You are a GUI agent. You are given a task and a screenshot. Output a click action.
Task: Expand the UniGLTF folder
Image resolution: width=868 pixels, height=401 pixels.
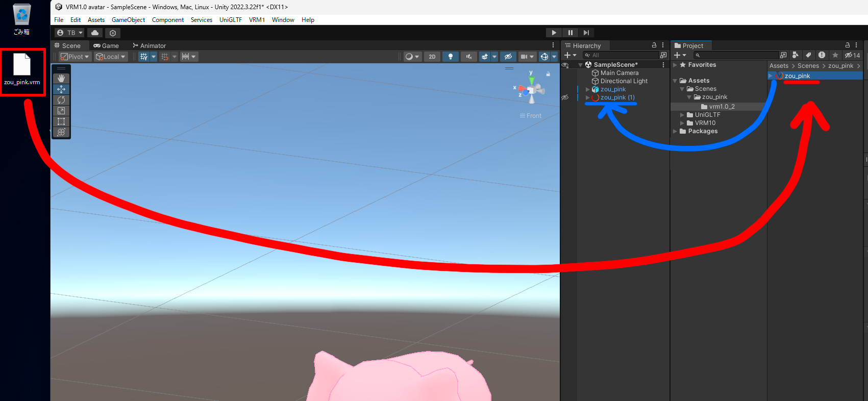click(682, 115)
